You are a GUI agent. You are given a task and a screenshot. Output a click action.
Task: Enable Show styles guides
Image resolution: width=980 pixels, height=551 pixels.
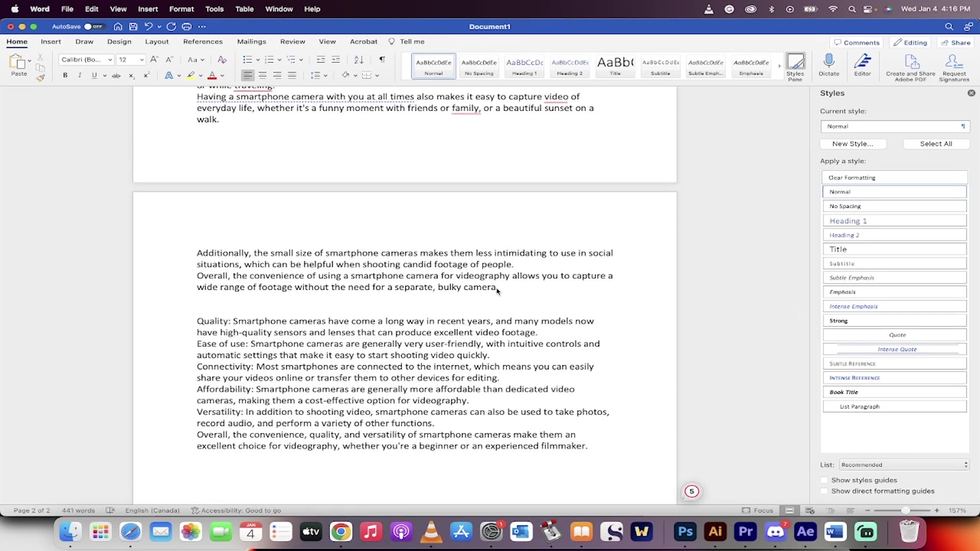(824, 480)
